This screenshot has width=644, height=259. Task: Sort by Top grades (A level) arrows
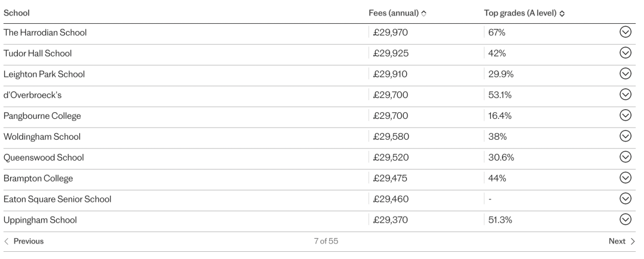tap(562, 13)
